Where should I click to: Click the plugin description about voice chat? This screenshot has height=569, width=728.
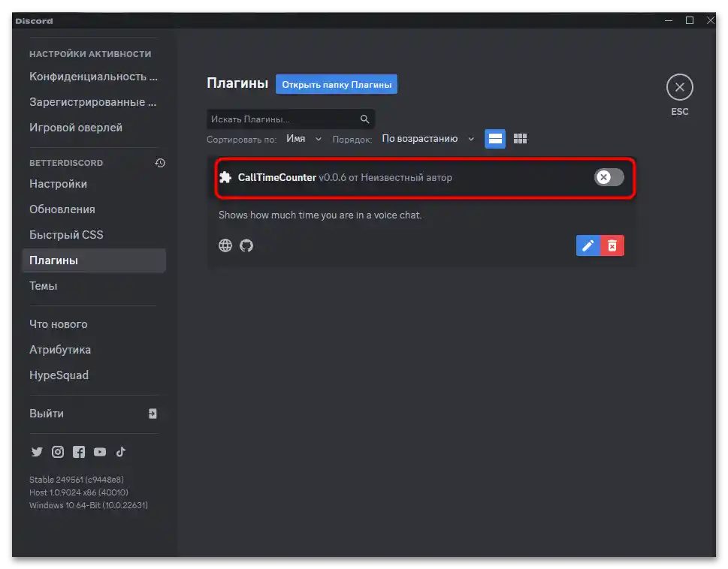click(320, 215)
